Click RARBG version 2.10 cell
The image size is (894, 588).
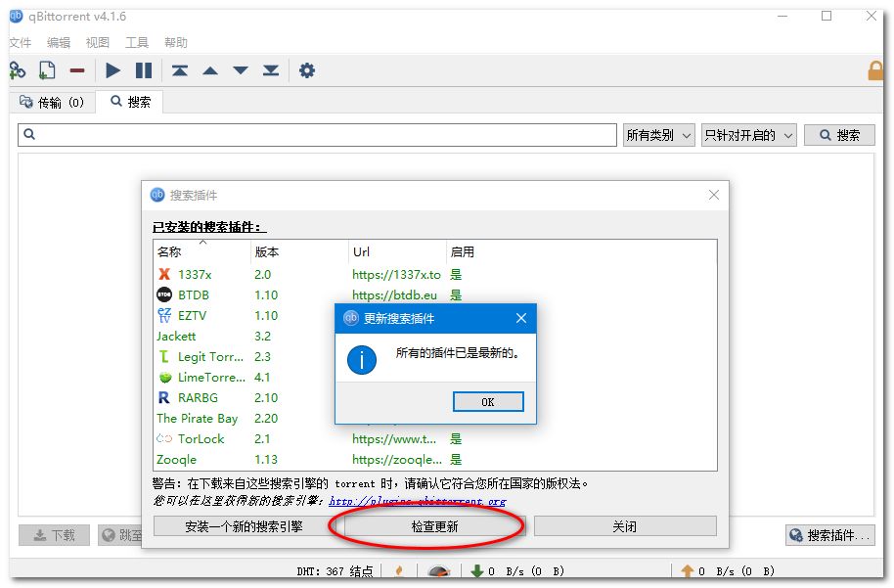pos(266,397)
